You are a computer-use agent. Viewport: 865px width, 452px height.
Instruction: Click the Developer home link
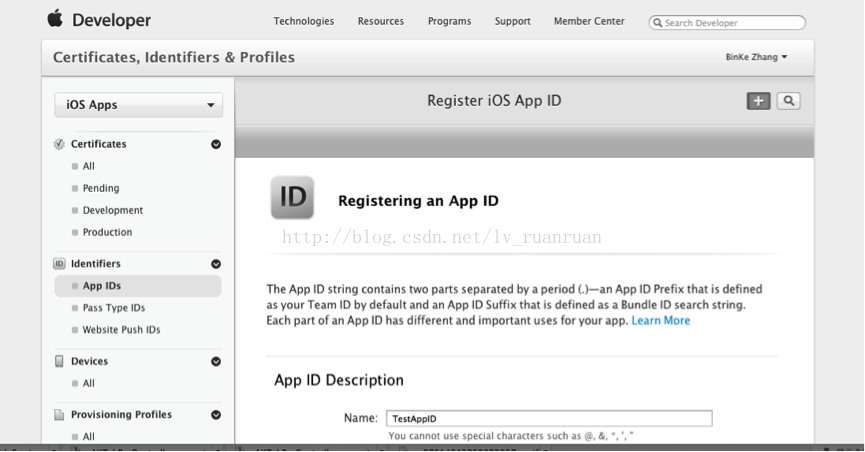click(111, 20)
